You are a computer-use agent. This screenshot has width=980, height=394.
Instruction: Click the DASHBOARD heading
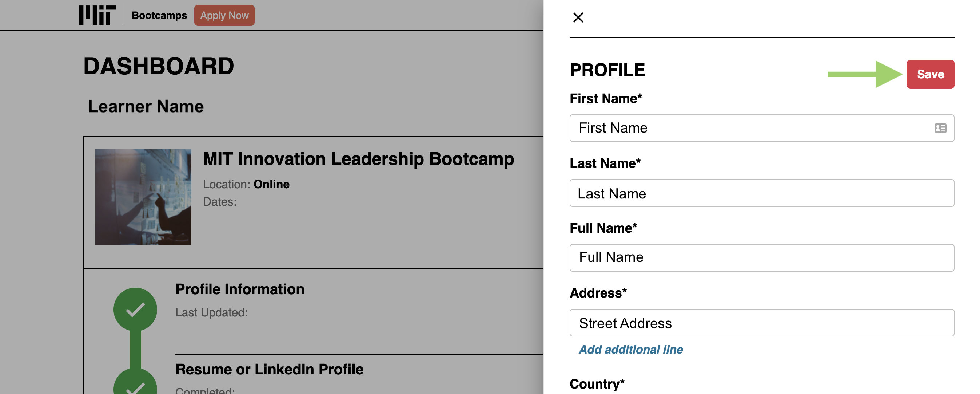click(158, 66)
